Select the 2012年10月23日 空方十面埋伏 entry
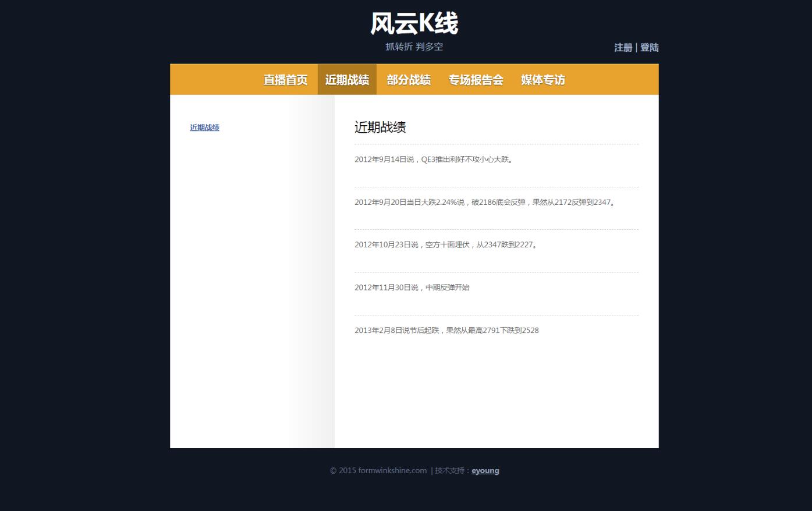Screen dimensions: 812x511 click(447, 245)
